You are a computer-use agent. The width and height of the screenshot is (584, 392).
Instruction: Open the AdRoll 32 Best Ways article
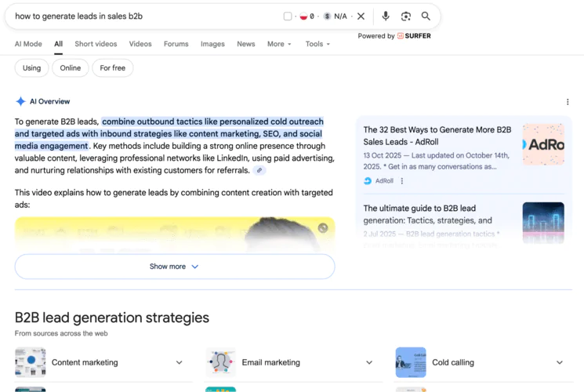[x=437, y=136]
